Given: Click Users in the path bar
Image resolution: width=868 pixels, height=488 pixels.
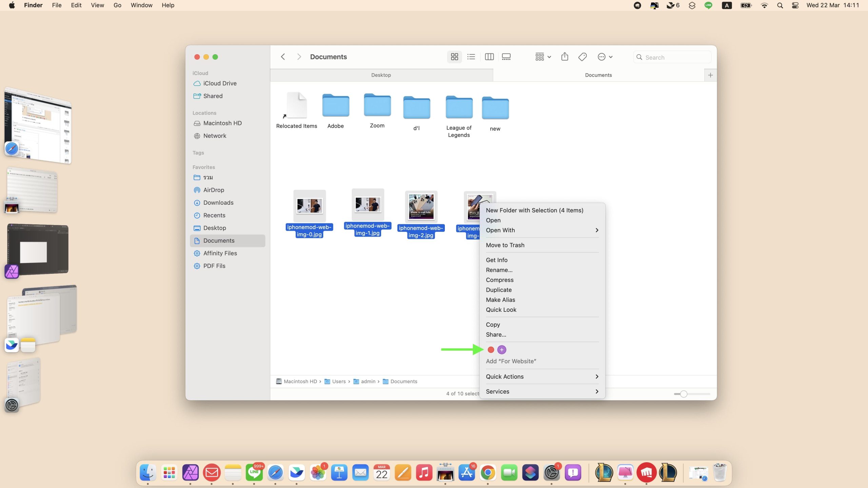Looking at the screenshot, I should pyautogui.click(x=338, y=382).
